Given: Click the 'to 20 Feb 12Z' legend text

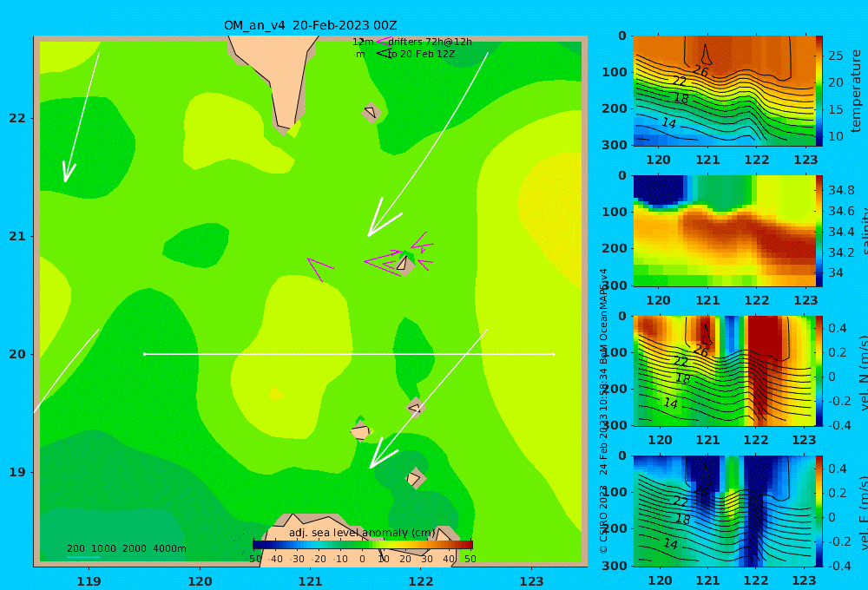Looking at the screenshot, I should coord(421,54).
